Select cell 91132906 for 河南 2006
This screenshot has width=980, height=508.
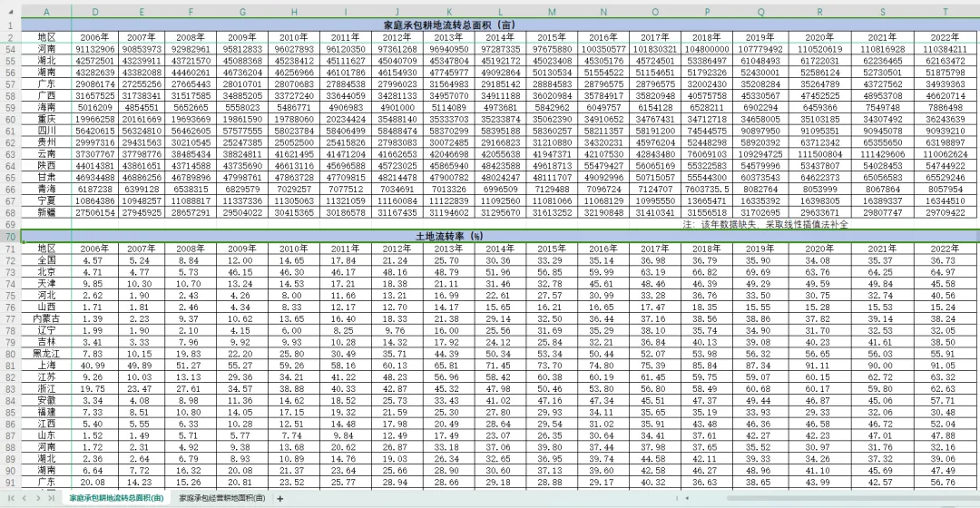[94, 49]
